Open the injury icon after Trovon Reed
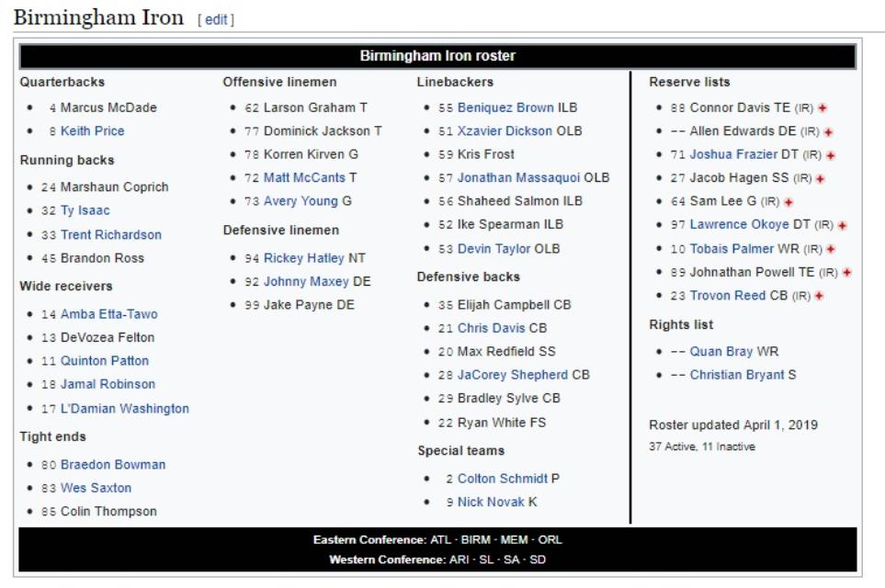 coord(819,296)
